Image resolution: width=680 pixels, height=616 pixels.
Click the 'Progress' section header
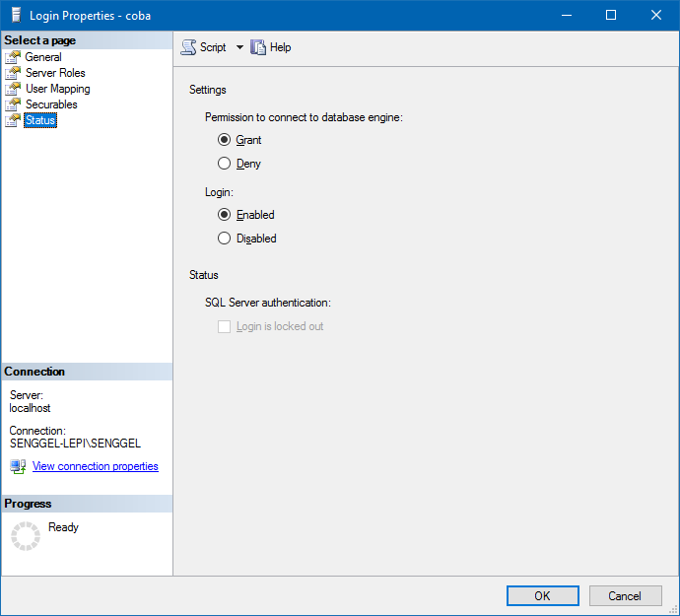pyautogui.click(x=28, y=504)
